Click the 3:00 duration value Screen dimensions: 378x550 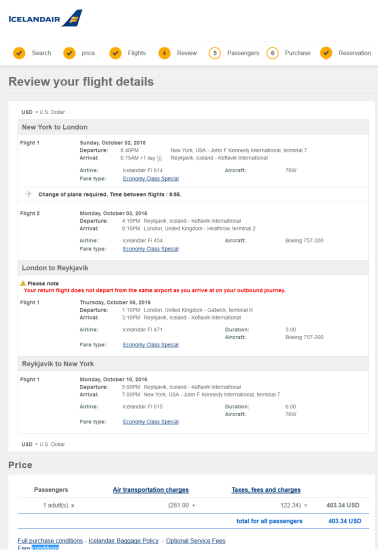click(291, 329)
